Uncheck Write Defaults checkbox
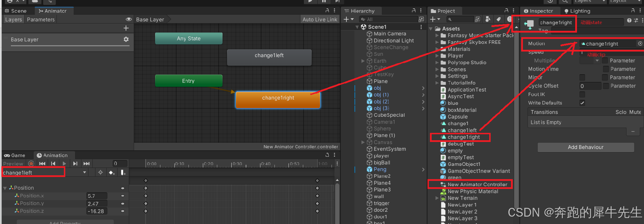 click(582, 103)
